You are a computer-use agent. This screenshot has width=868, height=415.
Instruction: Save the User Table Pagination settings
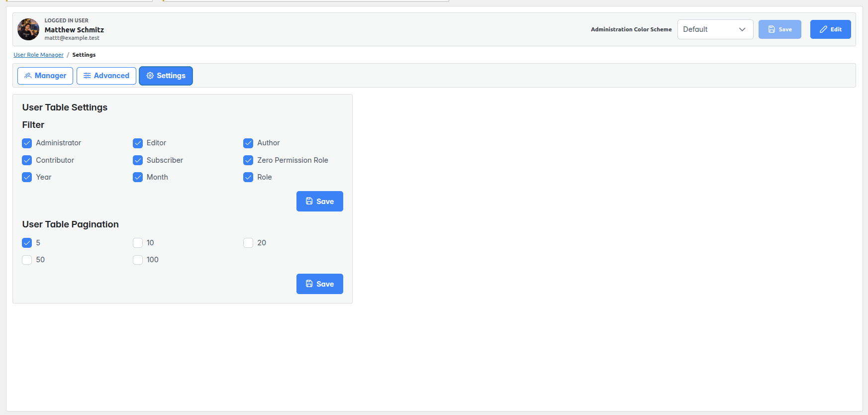[x=320, y=284]
